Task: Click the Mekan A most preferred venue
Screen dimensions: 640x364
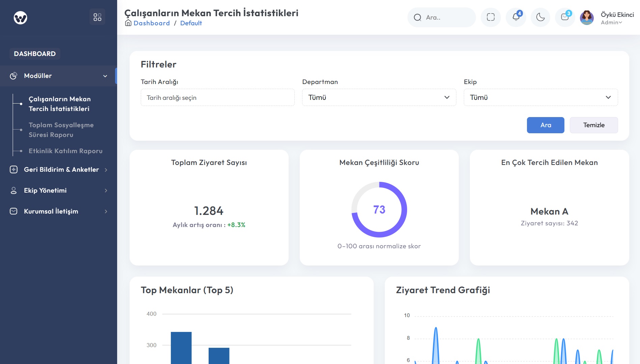Action: (549, 212)
